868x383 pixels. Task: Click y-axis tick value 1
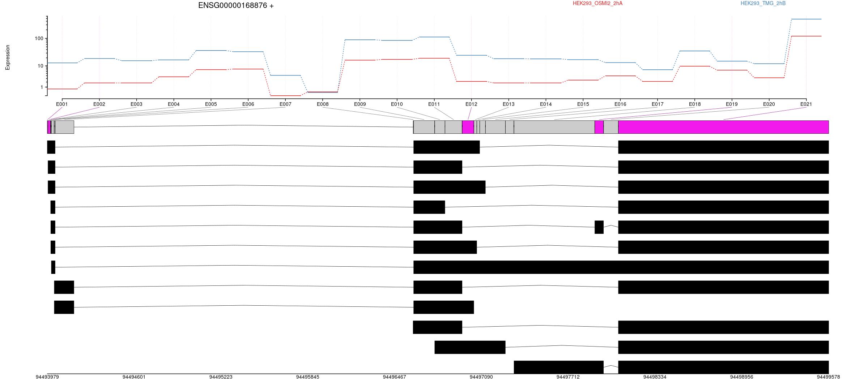coord(42,87)
